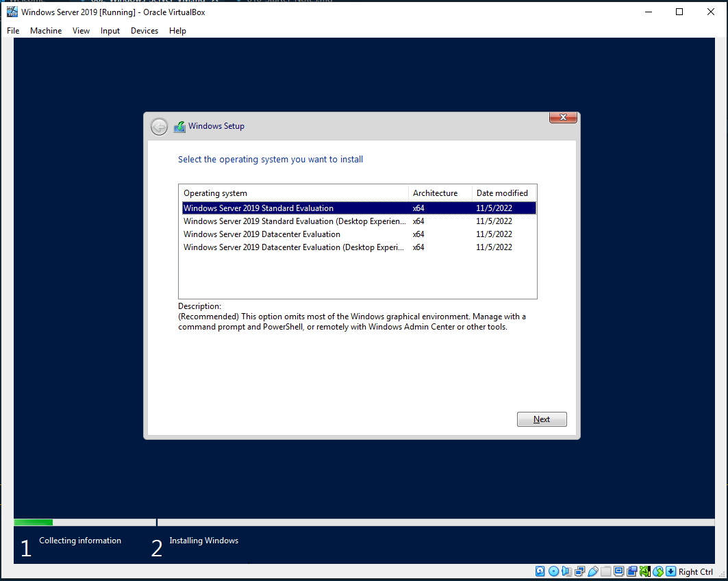This screenshot has height=581, width=728.
Task: Click the USB devices indicator icon
Action: (x=593, y=571)
